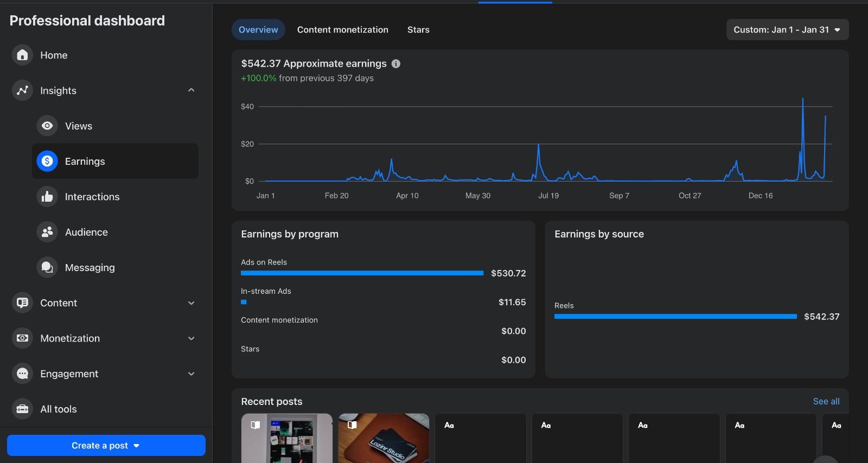Click the Views eye icon
Screen dimensions: 868x463
click(x=47, y=126)
